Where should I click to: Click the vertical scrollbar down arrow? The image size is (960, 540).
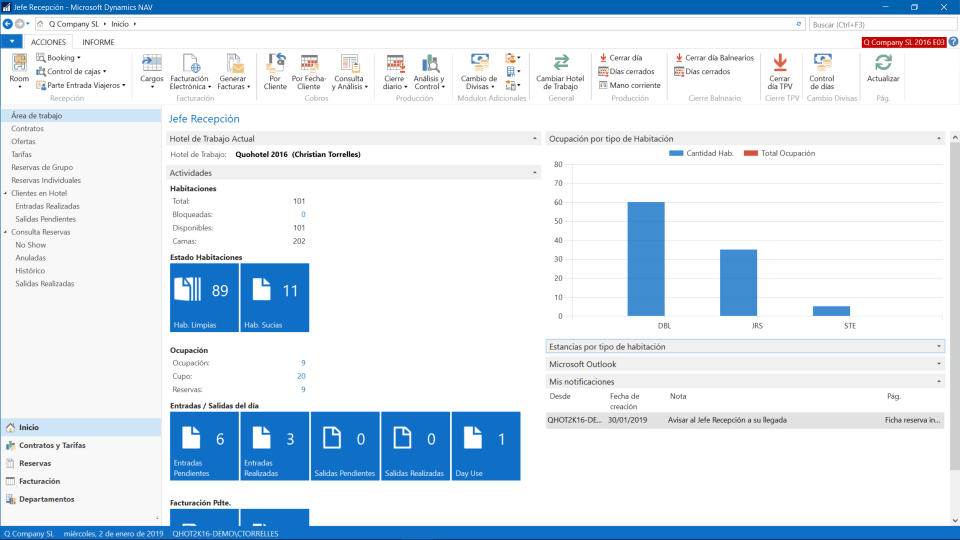(955, 520)
